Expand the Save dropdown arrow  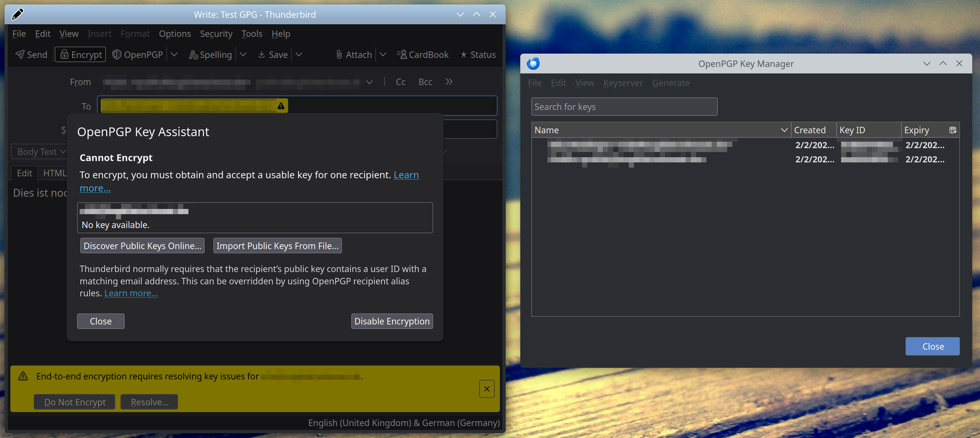click(299, 55)
